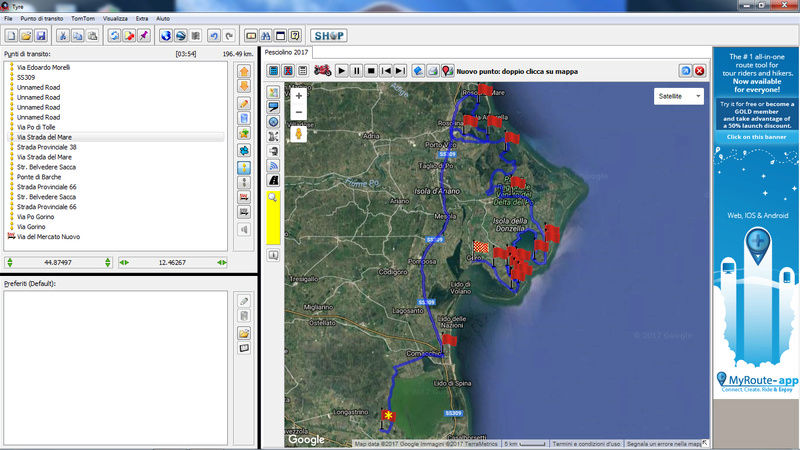Click the longitude field 12.46267
The image size is (800, 450).
[x=172, y=262]
